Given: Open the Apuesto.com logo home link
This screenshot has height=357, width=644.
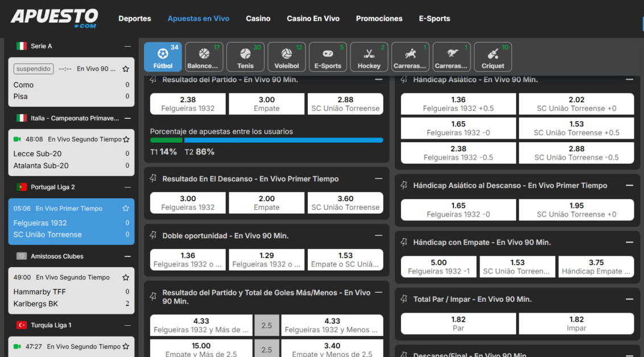Looking at the screenshot, I should (54, 18).
